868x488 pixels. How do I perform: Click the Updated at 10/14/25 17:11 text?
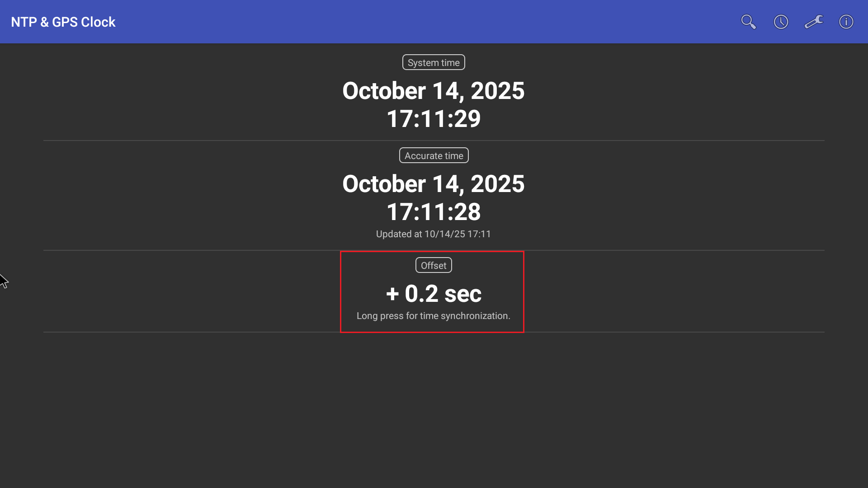pyautogui.click(x=434, y=234)
